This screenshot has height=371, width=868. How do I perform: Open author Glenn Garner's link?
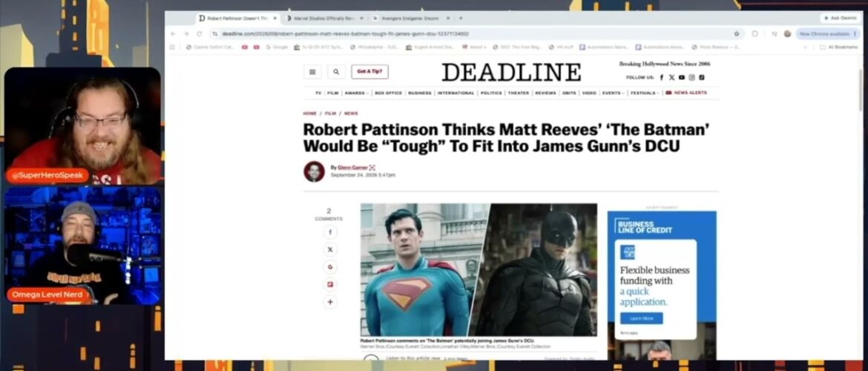click(352, 167)
